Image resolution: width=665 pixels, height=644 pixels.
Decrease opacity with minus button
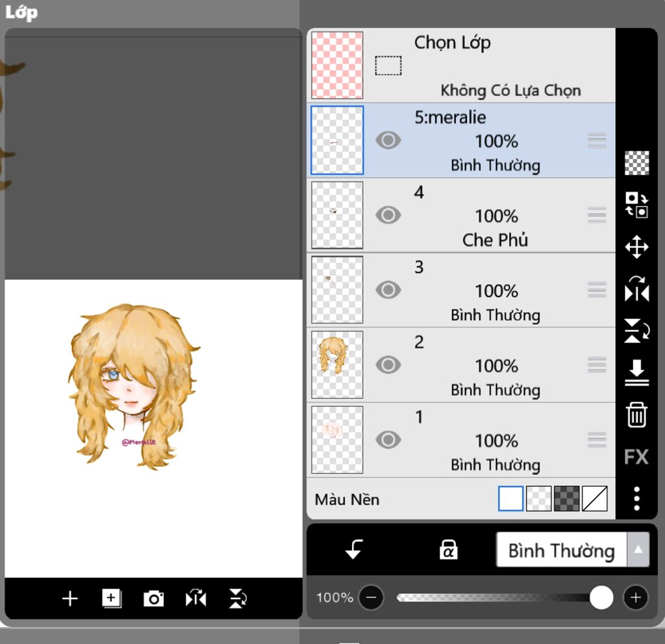371,597
